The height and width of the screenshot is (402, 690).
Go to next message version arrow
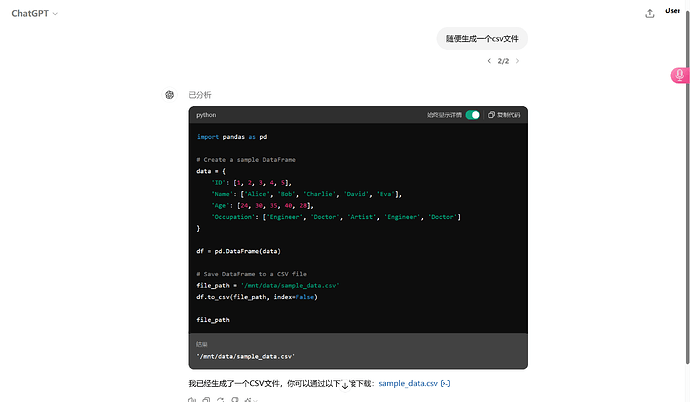click(518, 61)
